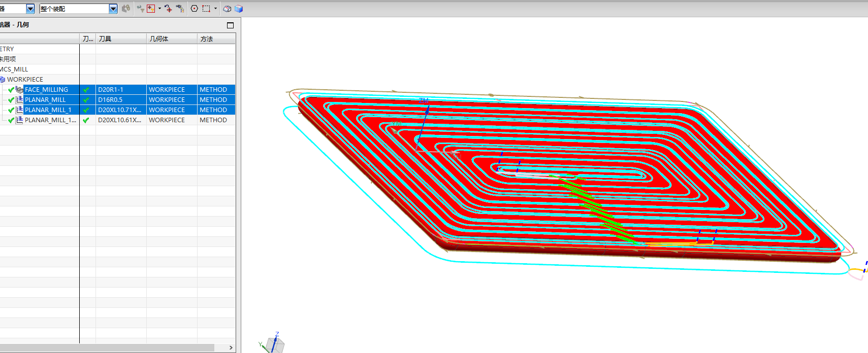Maximize the geometry navigator panel
This screenshot has height=353, width=868.
click(230, 25)
